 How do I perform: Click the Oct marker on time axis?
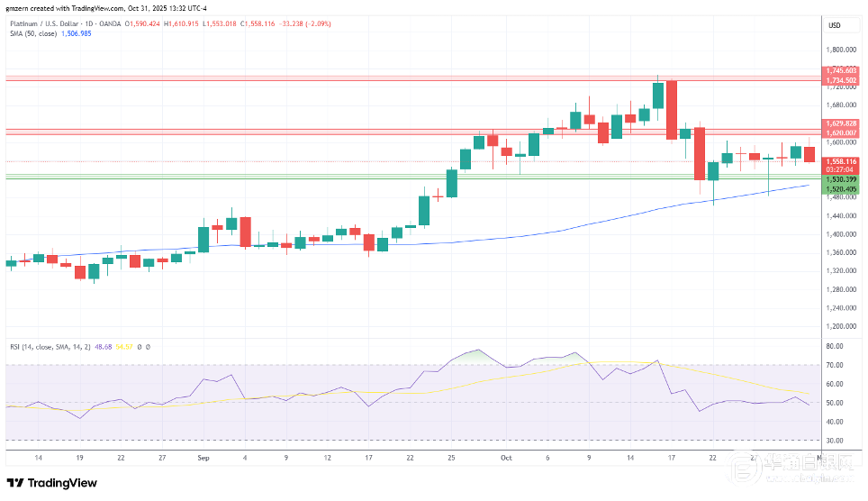point(506,458)
